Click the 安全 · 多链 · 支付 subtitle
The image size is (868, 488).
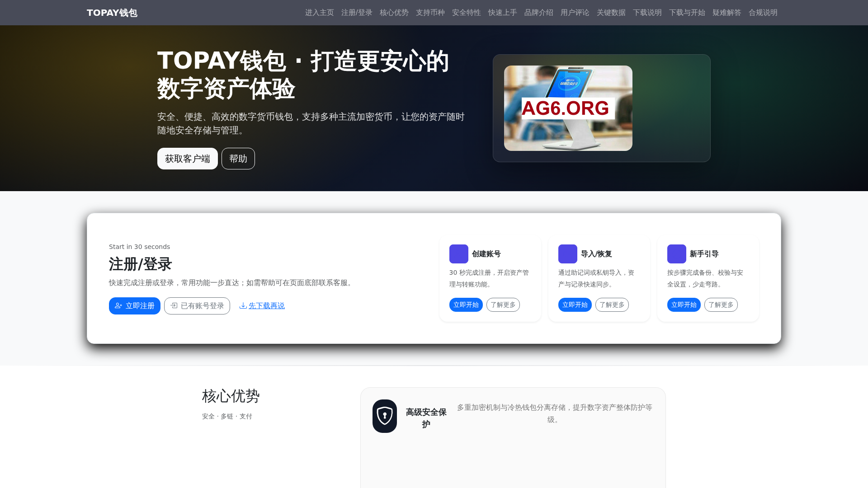(x=227, y=417)
